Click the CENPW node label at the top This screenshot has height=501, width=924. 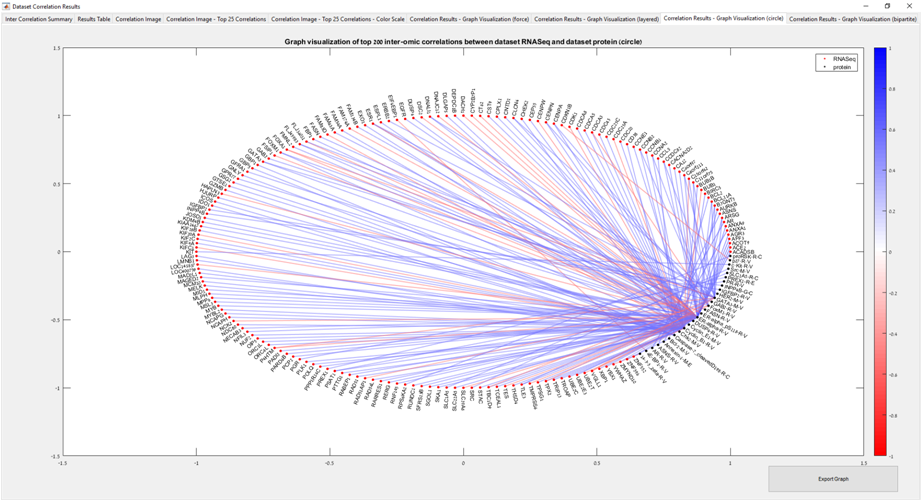coord(541,110)
